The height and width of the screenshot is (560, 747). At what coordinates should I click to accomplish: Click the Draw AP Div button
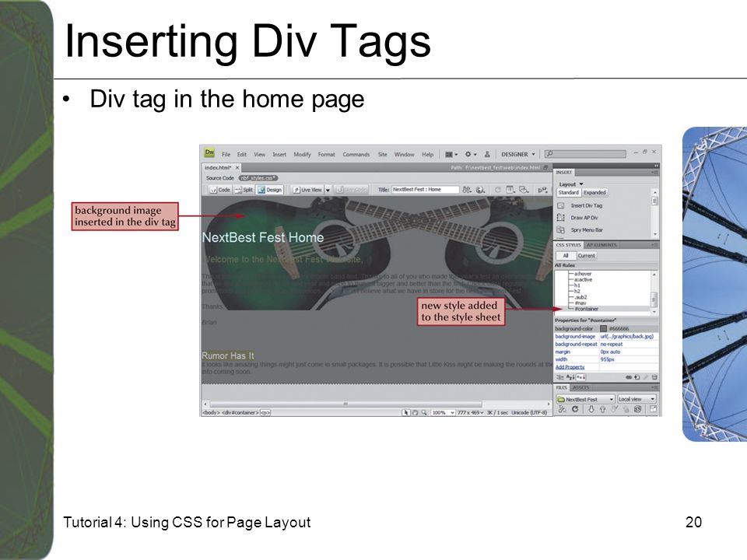point(578,218)
